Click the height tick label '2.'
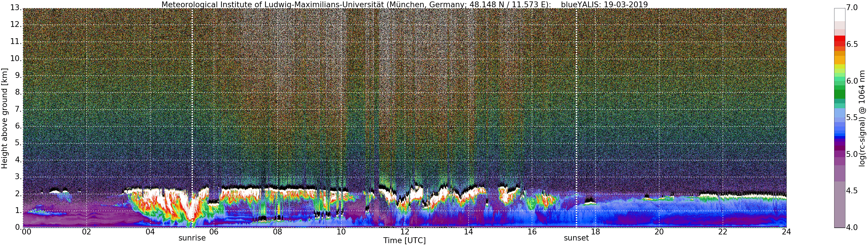This screenshot has height=246, width=868. click(x=18, y=194)
